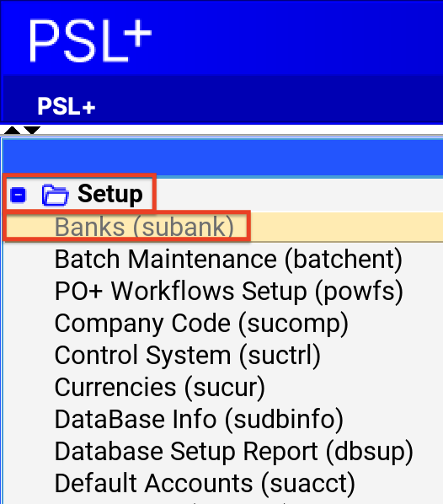Click the PSL+ title text in header bar
This screenshot has height=504, width=443.
[x=67, y=106]
